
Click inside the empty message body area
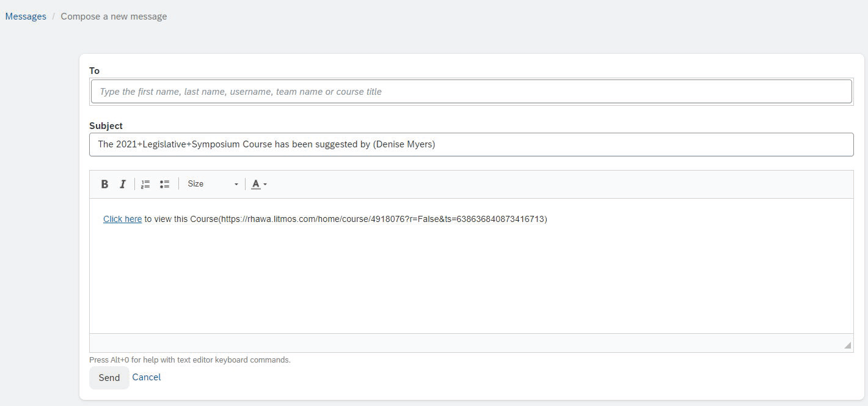[471, 281]
